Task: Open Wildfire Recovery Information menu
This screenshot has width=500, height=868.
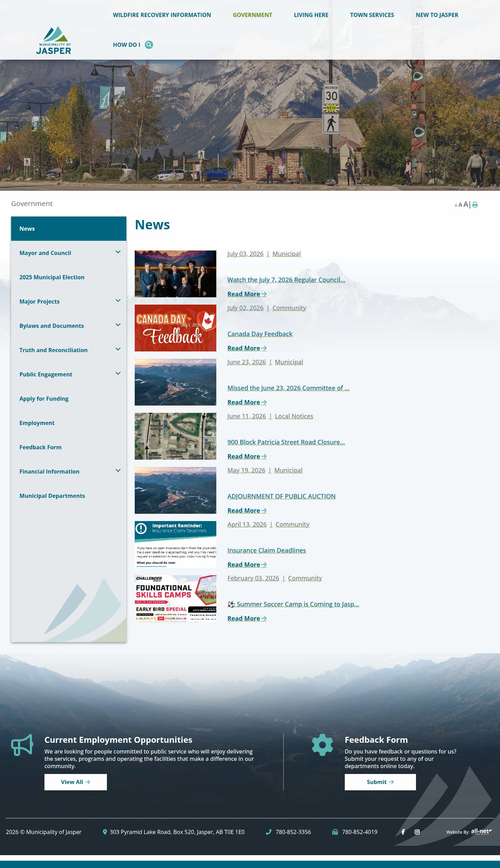Action: [162, 15]
